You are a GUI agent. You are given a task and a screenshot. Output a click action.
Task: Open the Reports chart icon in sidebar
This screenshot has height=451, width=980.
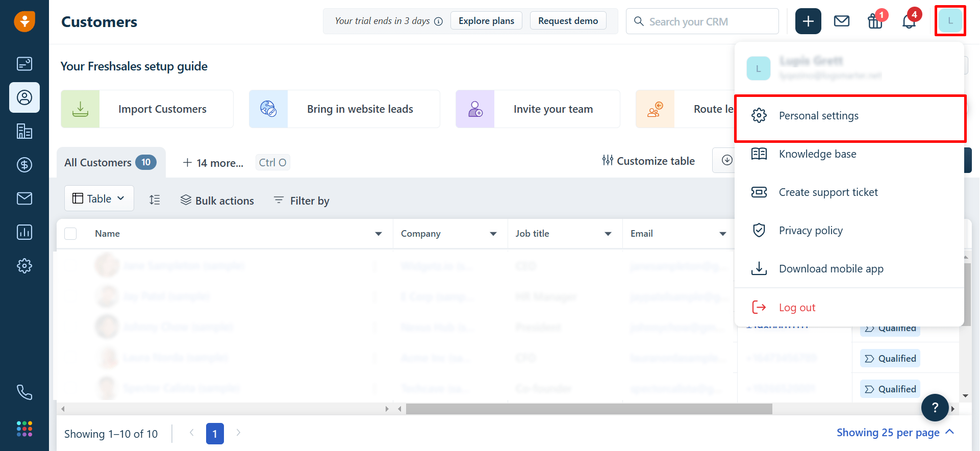[24, 232]
